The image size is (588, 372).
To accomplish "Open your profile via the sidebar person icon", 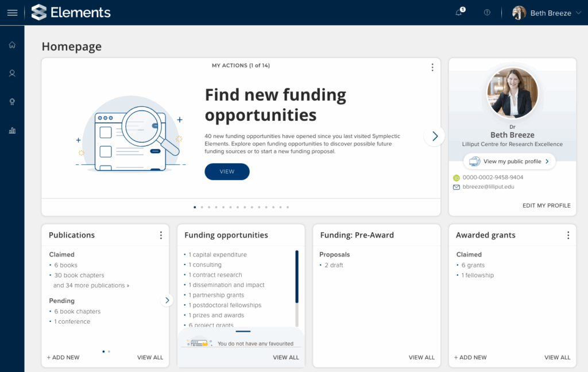I will pyautogui.click(x=12, y=73).
